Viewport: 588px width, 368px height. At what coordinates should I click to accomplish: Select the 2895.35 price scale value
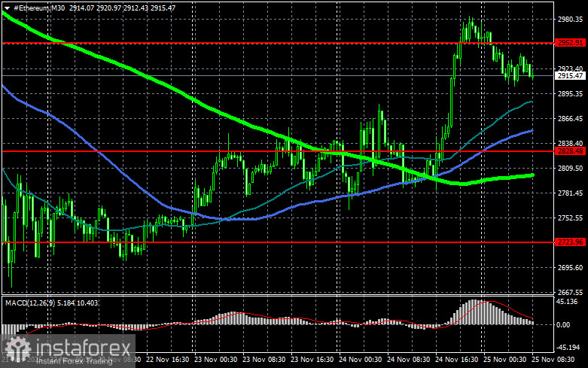[570, 93]
